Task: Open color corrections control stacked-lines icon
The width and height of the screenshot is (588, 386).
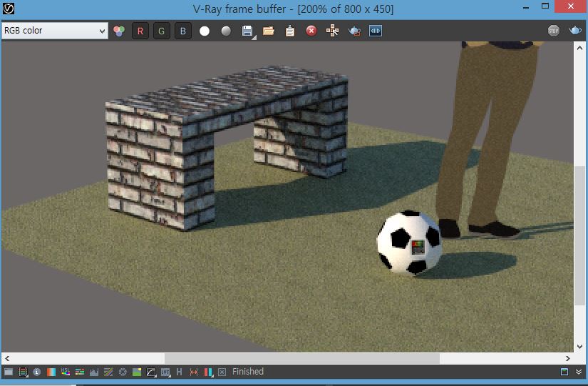Action: coord(23,372)
